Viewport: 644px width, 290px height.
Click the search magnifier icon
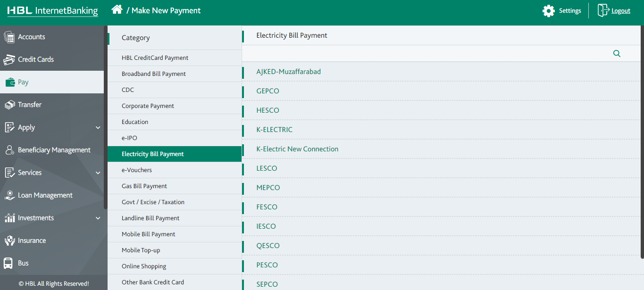coord(617,54)
